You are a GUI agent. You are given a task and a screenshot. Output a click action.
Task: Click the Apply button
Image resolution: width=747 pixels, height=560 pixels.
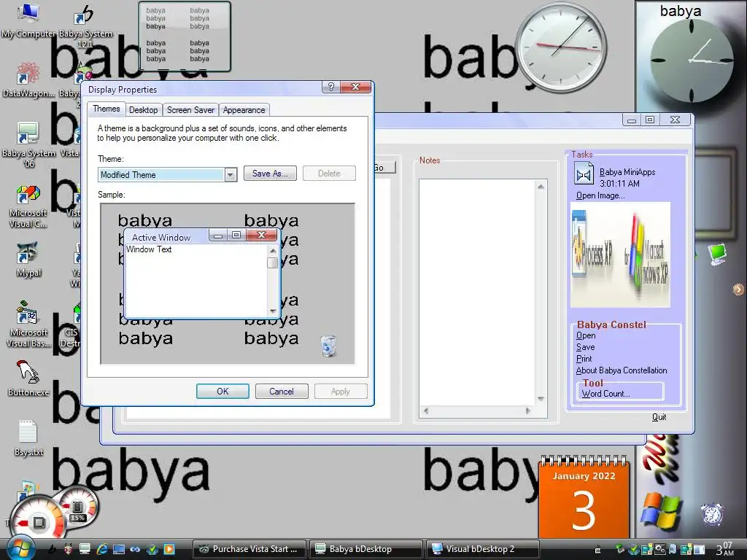coord(341,392)
